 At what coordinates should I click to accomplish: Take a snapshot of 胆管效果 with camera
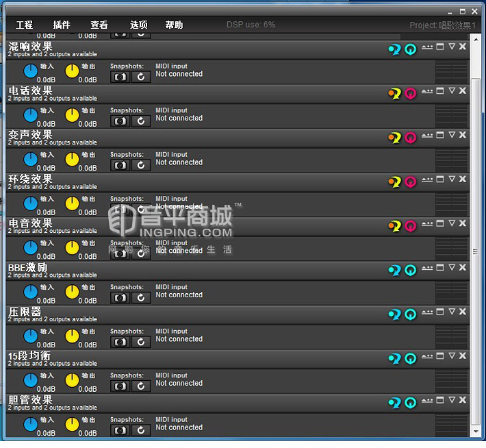pos(120,430)
